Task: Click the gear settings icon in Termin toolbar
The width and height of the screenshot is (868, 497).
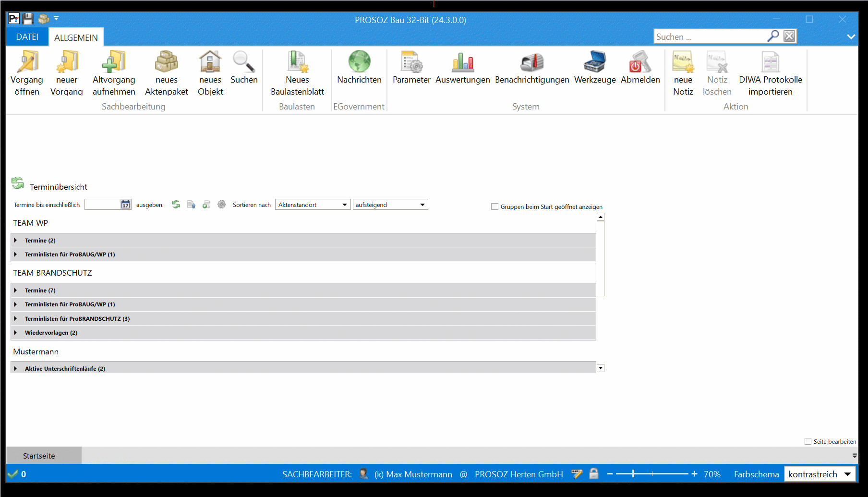Action: click(221, 205)
